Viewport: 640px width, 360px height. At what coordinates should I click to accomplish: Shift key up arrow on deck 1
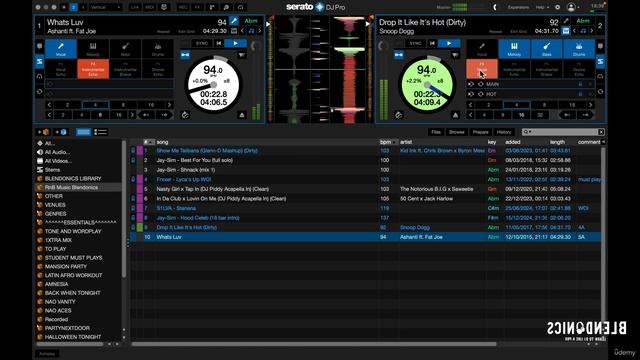pyautogui.click(x=260, y=31)
